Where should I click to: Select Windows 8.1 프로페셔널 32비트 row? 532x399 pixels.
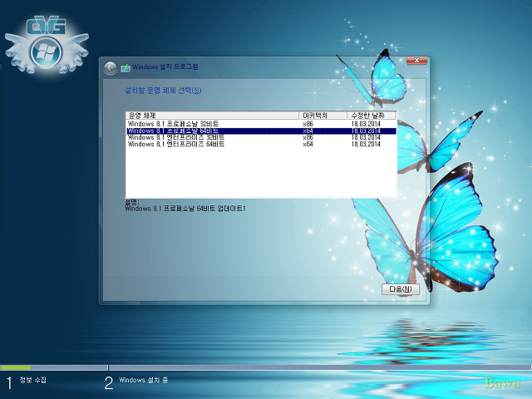[x=261, y=124]
